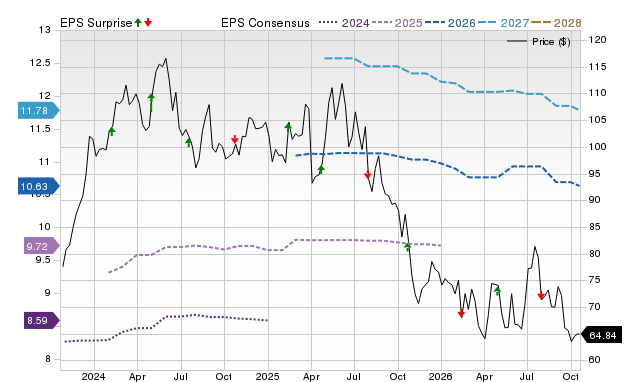
Task: Click the 75 label on right price axis
Action: click(595, 280)
